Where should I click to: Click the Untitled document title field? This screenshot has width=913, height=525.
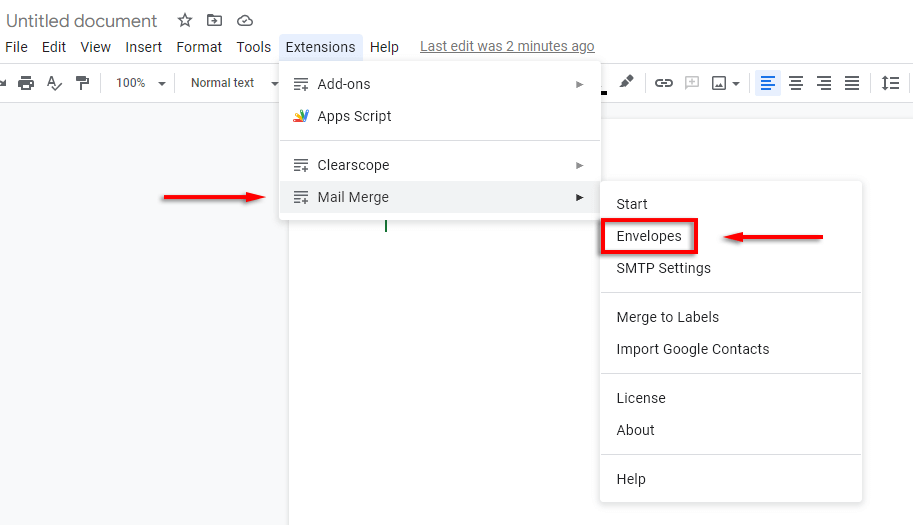click(x=82, y=21)
